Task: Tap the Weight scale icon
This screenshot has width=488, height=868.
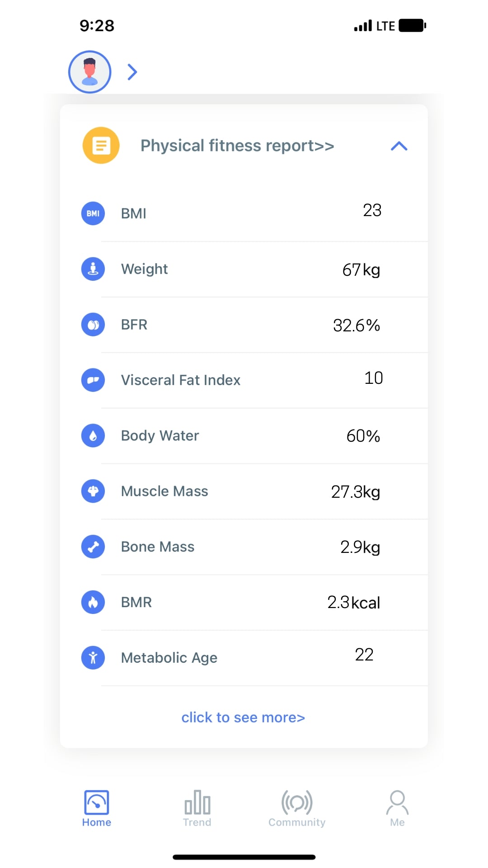Action: [x=93, y=269]
